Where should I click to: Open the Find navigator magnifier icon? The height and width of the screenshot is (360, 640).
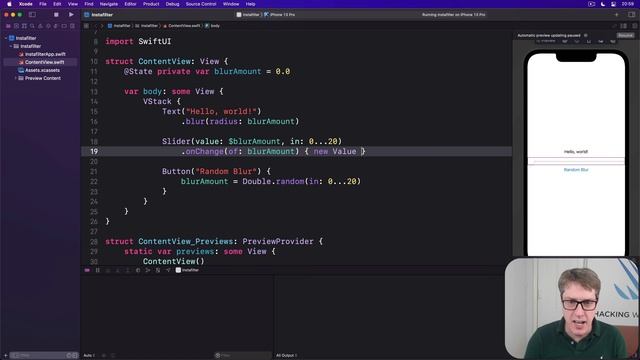32,26
